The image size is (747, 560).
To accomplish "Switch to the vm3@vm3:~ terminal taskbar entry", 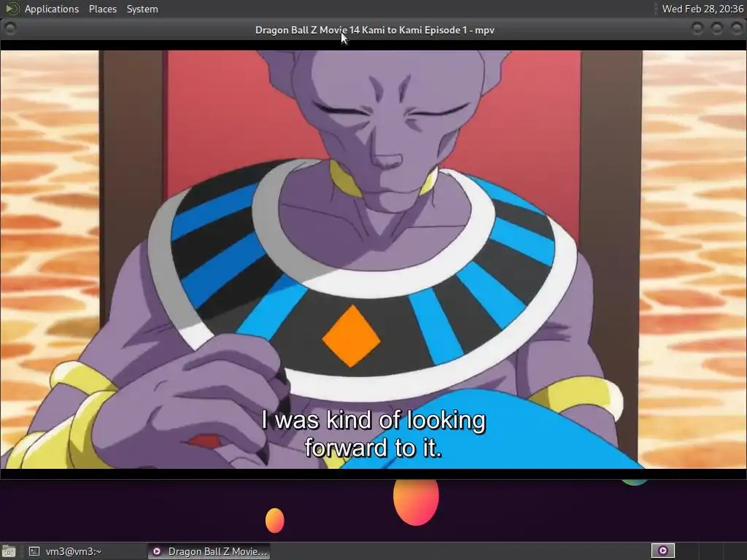I will click(x=85, y=551).
